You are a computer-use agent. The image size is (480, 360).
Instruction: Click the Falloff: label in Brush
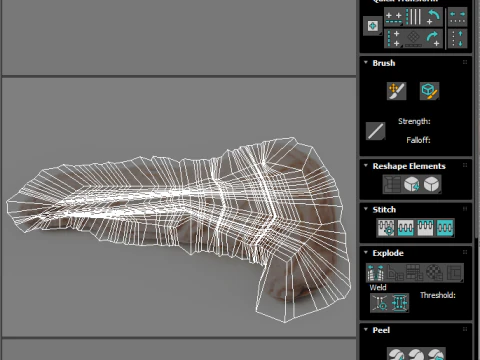click(418, 140)
